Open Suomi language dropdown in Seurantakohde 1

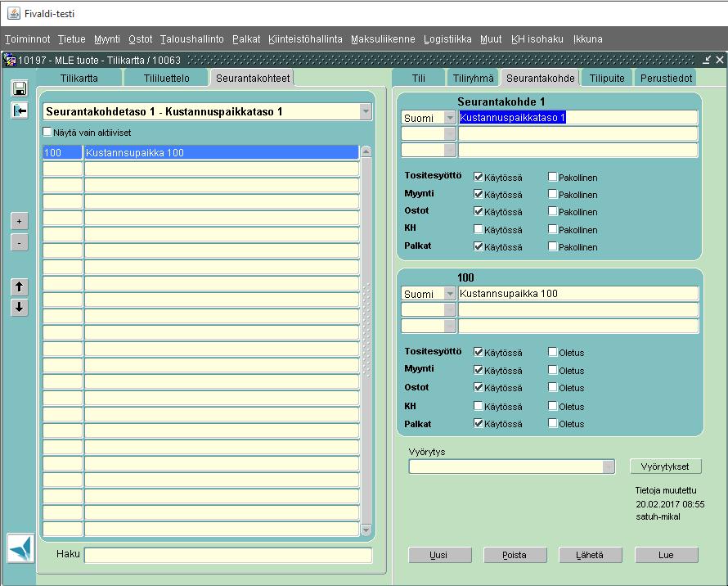pos(449,118)
